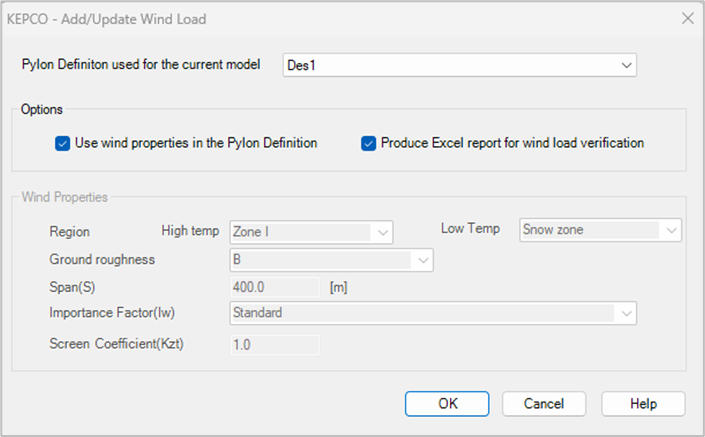The image size is (705, 437).
Task: Click the Low Temp dropdown arrow
Action: pyautogui.click(x=671, y=230)
